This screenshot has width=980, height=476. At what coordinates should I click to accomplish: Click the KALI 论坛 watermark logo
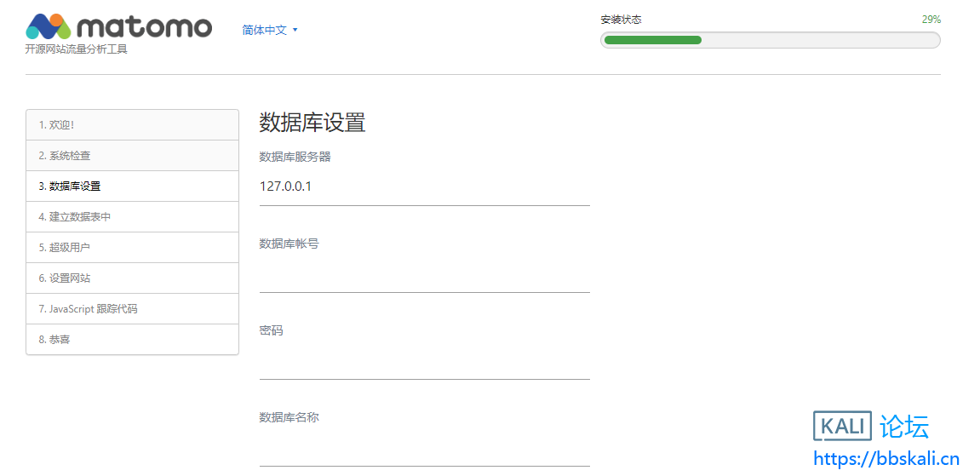tap(871, 426)
